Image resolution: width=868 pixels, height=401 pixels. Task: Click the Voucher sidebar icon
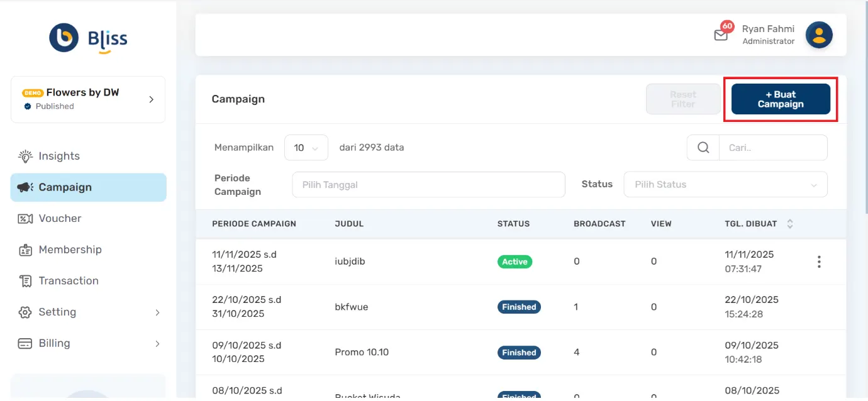(25, 219)
